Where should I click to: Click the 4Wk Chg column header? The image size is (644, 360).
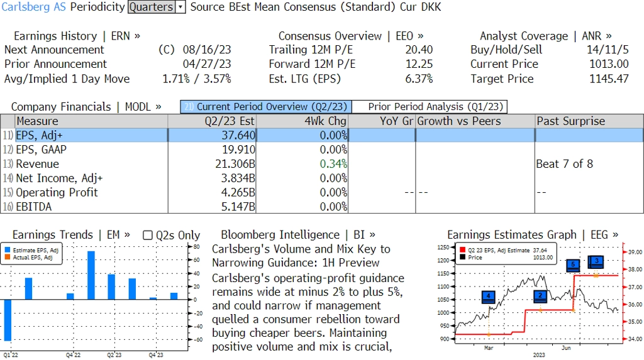click(302, 121)
